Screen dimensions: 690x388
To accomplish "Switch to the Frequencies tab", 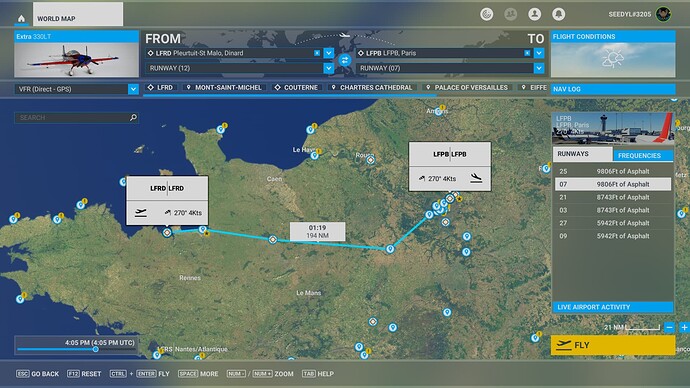I will (x=643, y=155).
